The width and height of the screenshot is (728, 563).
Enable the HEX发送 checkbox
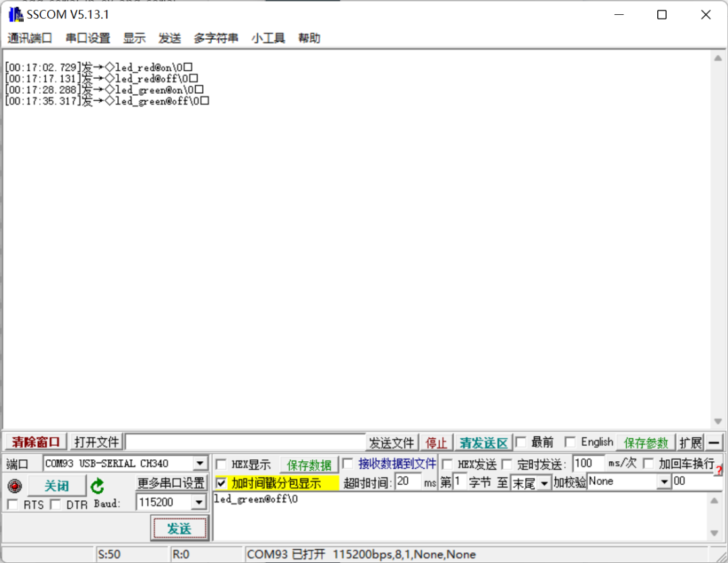tap(447, 463)
